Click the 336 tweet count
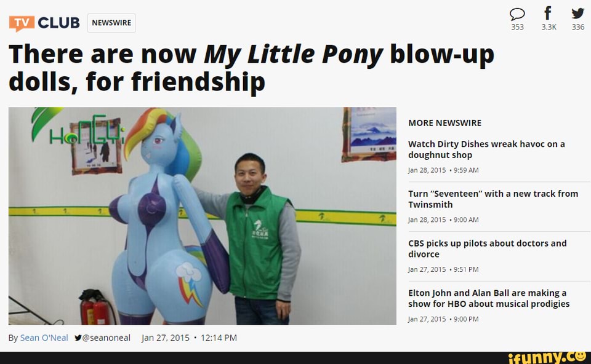 (578, 27)
